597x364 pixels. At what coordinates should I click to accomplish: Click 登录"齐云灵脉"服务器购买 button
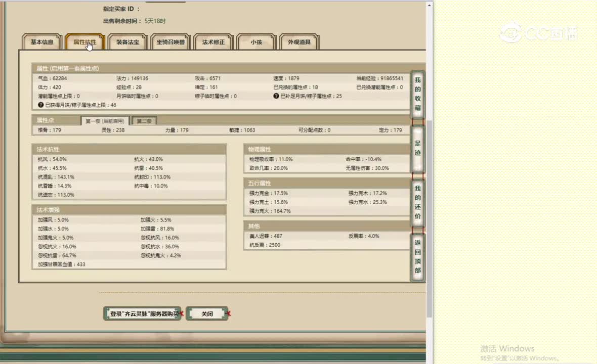tap(142, 314)
